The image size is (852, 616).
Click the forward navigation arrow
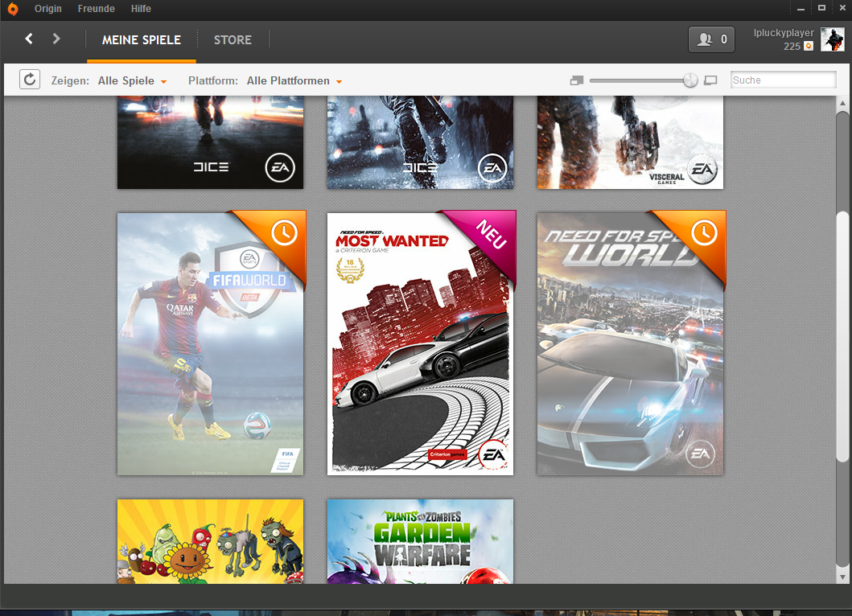coord(56,38)
